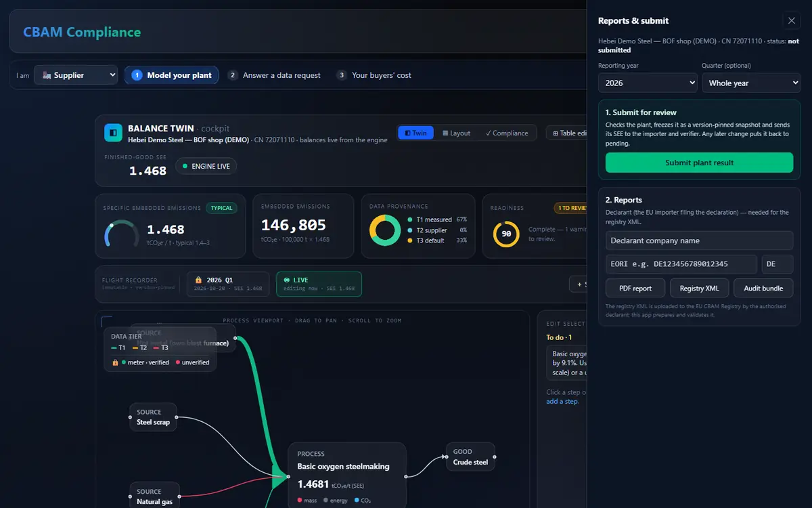Select the Crude steel good node

click(x=470, y=457)
